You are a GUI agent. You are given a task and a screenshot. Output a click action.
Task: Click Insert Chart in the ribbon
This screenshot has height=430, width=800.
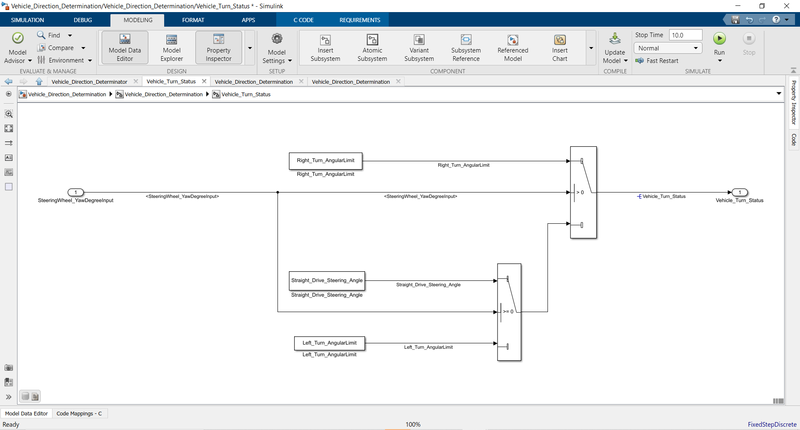[x=559, y=47]
